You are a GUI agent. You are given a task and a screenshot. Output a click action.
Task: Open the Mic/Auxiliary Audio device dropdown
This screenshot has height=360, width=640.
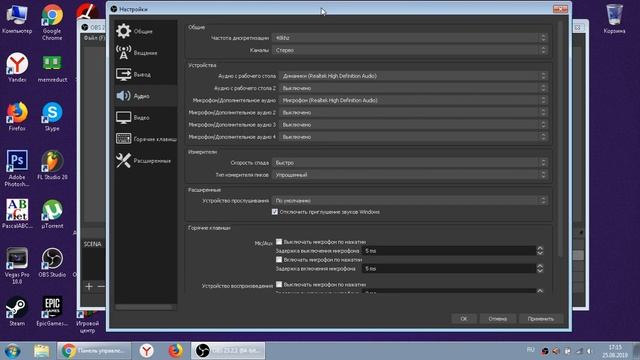(413, 100)
